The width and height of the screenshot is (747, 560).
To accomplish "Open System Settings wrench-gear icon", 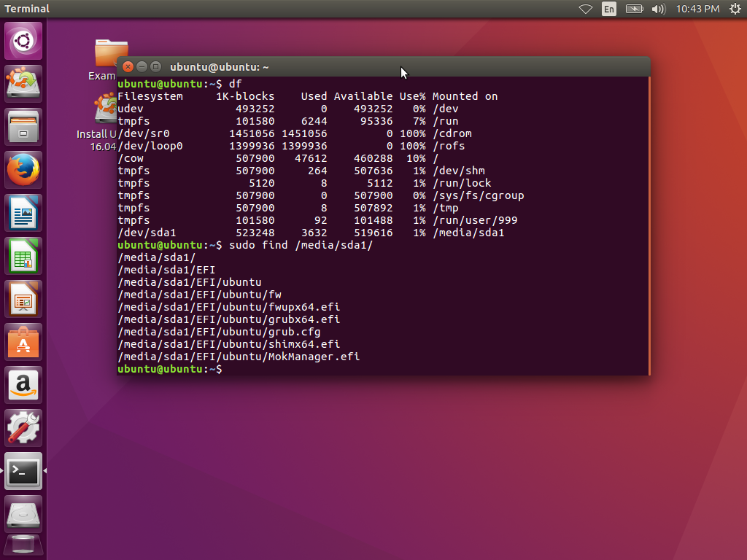I will click(23, 427).
